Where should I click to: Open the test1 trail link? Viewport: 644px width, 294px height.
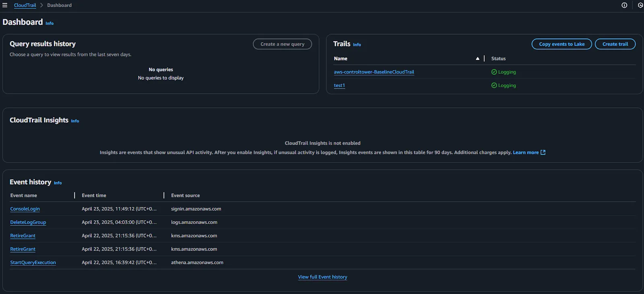point(339,85)
